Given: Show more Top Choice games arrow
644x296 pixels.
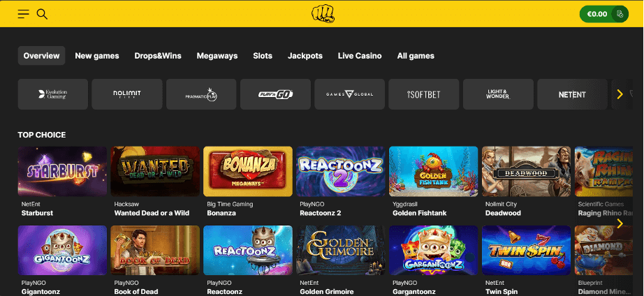Looking at the screenshot, I should pos(620,223).
